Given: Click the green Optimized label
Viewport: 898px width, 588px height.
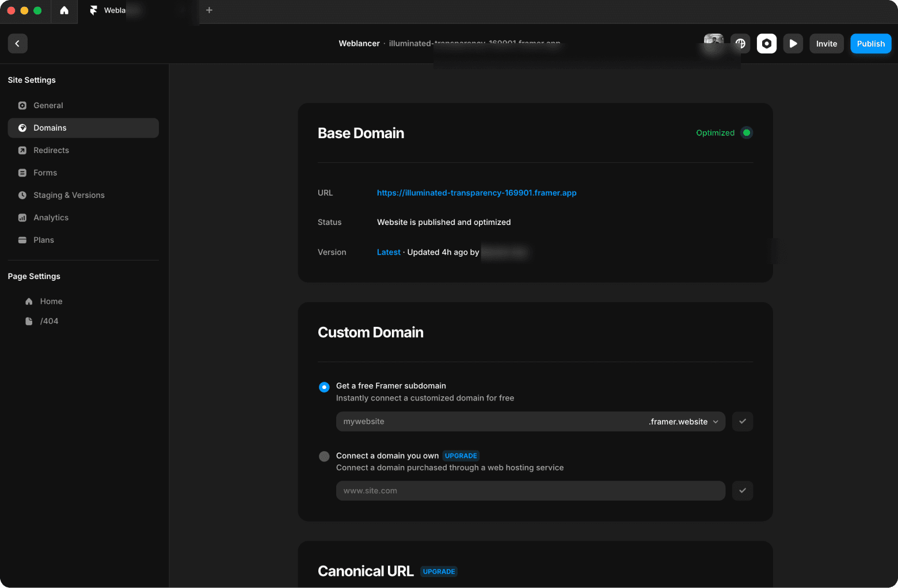Looking at the screenshot, I should tap(716, 133).
